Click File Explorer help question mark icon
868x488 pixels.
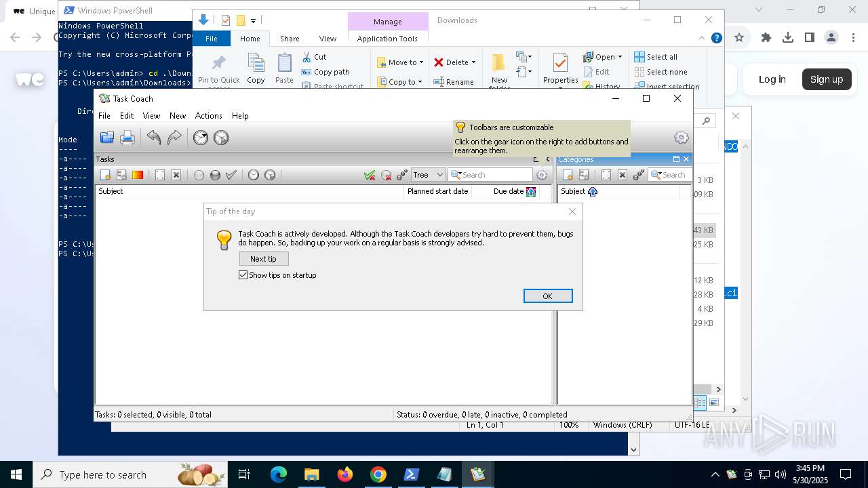(716, 39)
